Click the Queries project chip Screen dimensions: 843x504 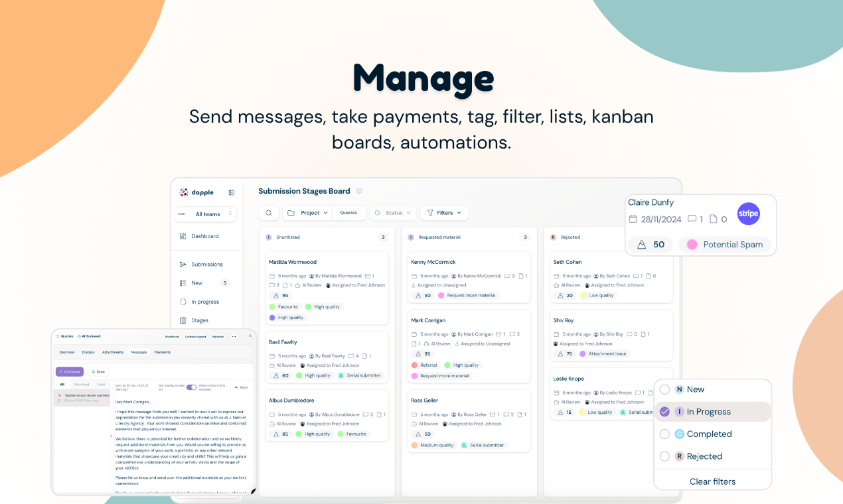tap(348, 213)
